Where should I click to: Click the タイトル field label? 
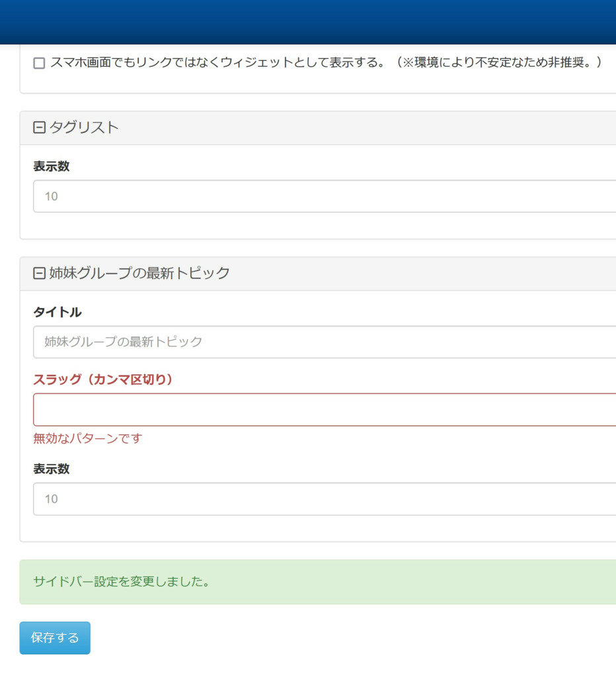pyautogui.click(x=58, y=312)
